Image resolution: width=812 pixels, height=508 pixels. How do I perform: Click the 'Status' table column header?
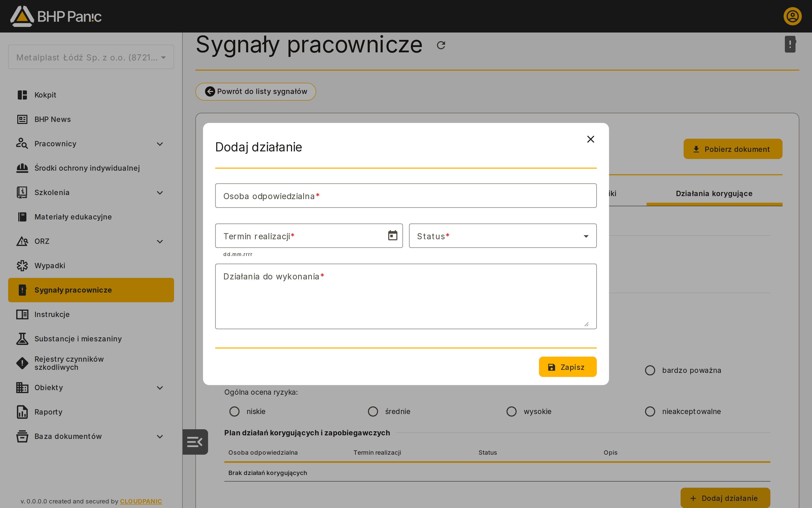487,453
